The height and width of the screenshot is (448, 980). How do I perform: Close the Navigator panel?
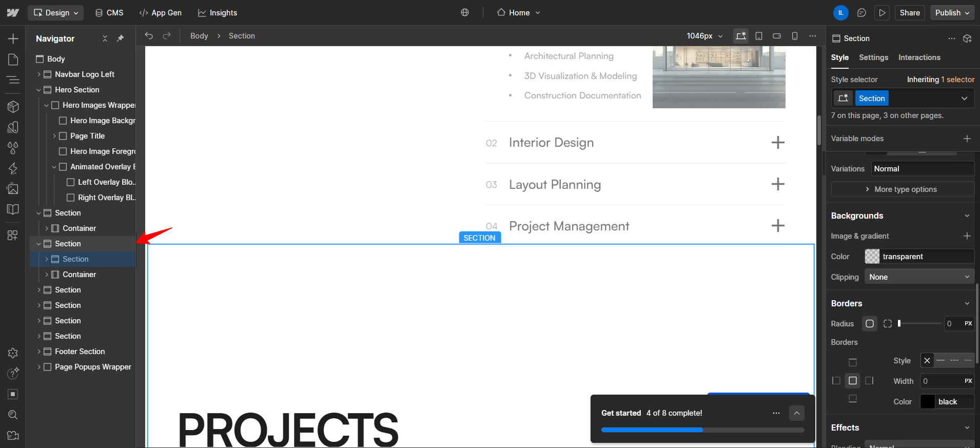105,38
